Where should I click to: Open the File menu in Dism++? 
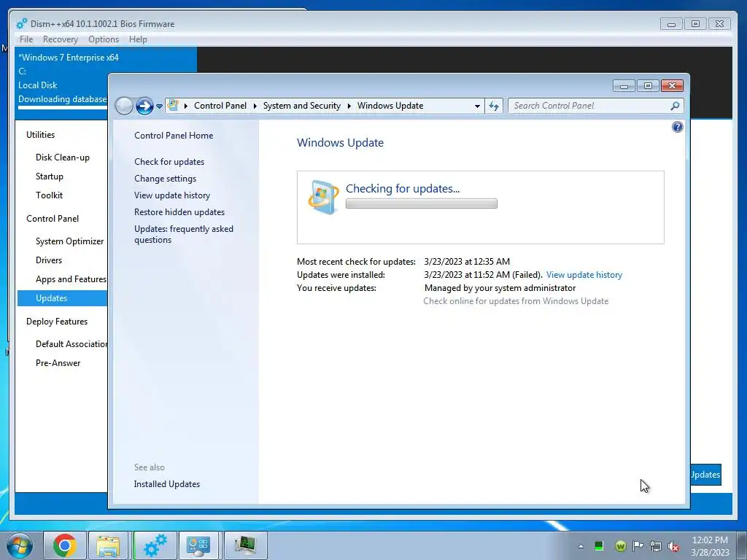(26, 39)
